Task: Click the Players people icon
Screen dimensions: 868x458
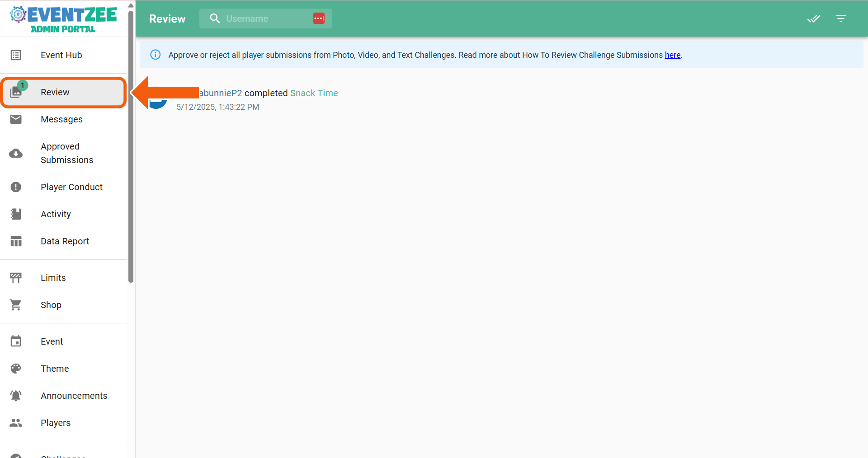Action: click(16, 423)
